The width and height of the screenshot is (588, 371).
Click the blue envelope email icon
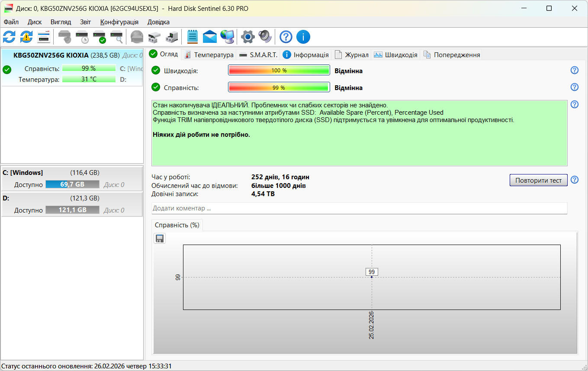pos(210,37)
